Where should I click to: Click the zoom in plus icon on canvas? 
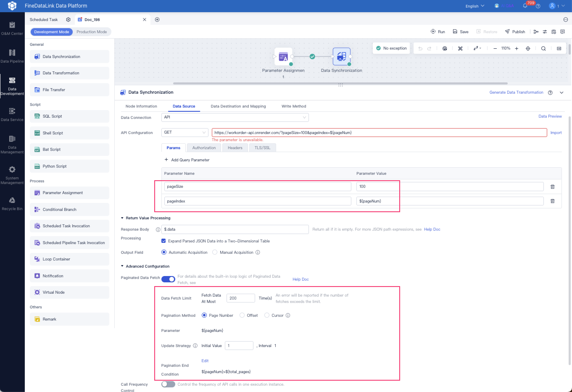pos(517,49)
